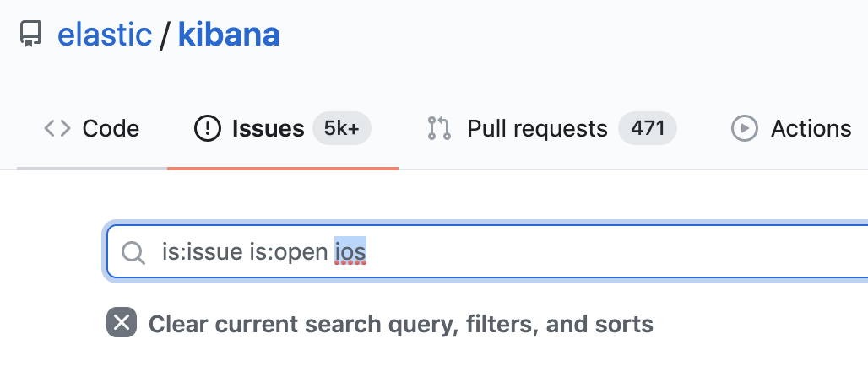Click the Pull requests branch icon
This screenshot has height=366, width=868.
(439, 129)
